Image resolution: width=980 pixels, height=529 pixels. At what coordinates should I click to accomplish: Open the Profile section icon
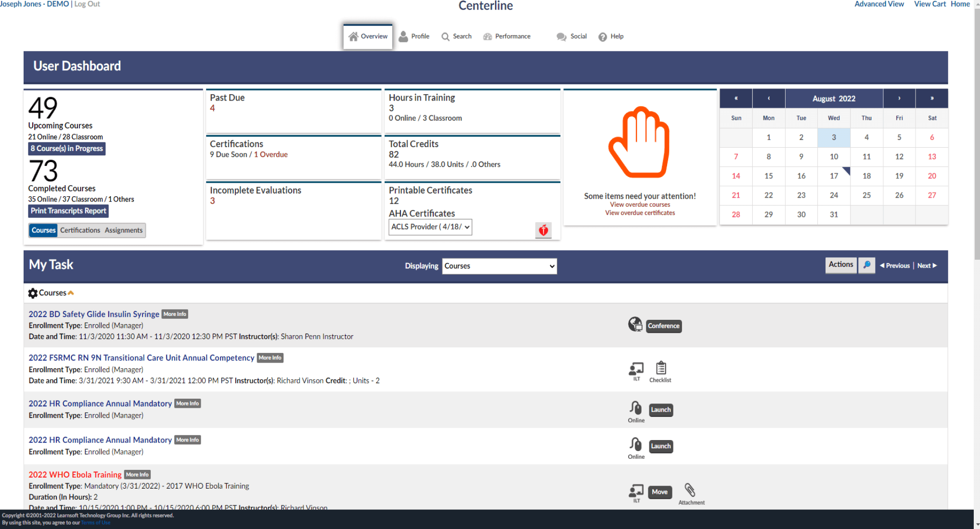tap(404, 36)
